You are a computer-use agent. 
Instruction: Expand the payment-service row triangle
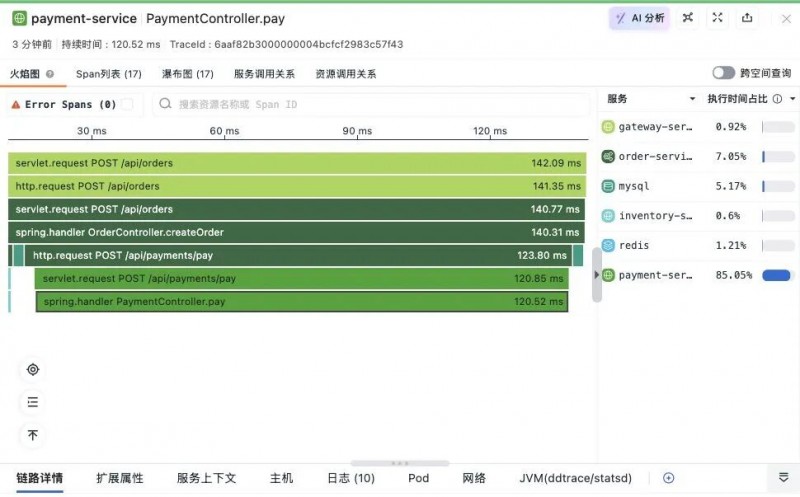(596, 275)
